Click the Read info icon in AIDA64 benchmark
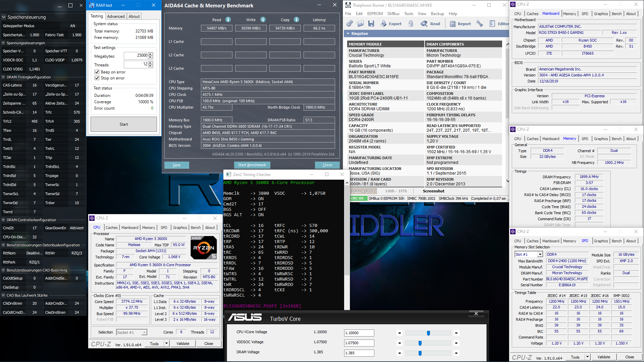This screenshot has height=362, width=644. [x=228, y=19]
